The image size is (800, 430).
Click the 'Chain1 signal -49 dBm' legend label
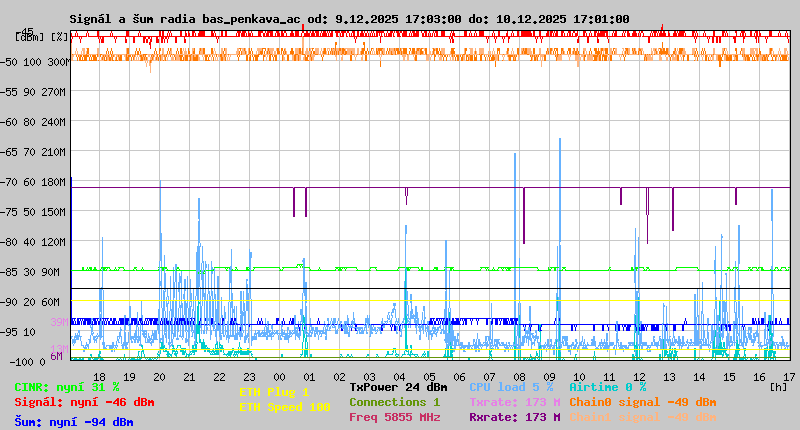(643, 417)
